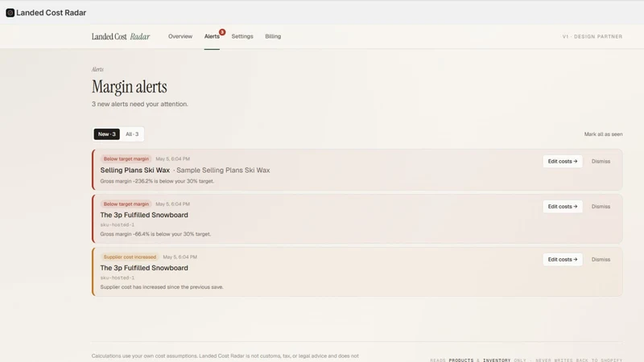
Task: Select the Alerts tab
Action: (x=212, y=36)
